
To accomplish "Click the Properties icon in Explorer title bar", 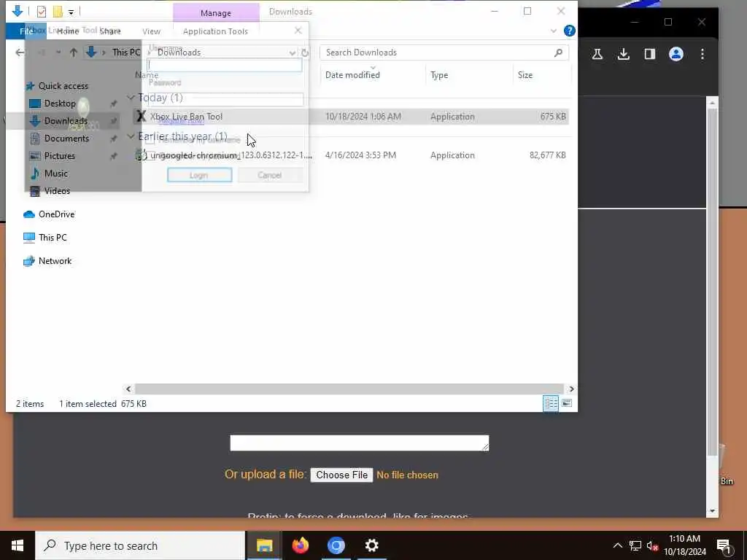I will [x=42, y=11].
